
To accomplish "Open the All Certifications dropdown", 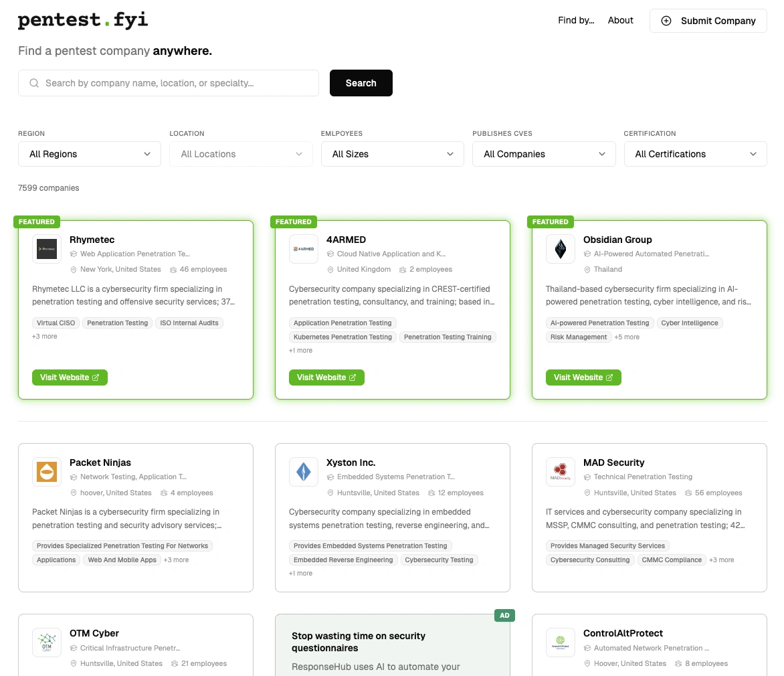I will point(695,154).
